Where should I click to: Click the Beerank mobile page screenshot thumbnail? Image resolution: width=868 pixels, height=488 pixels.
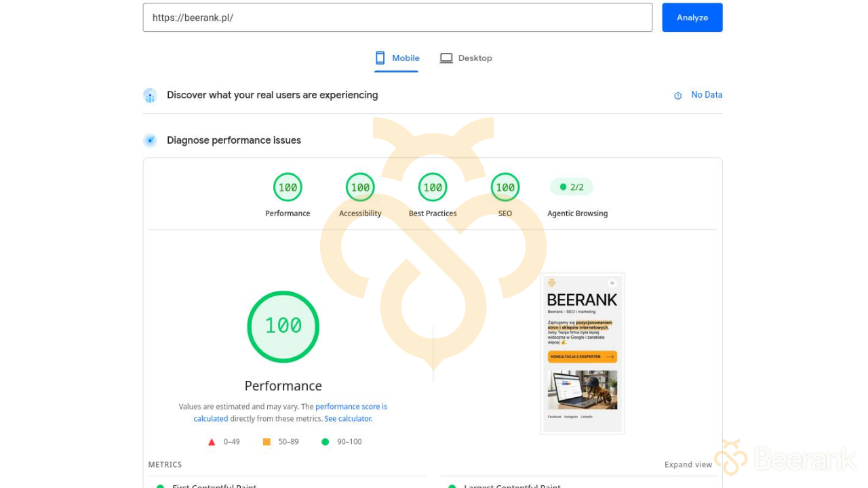click(583, 353)
